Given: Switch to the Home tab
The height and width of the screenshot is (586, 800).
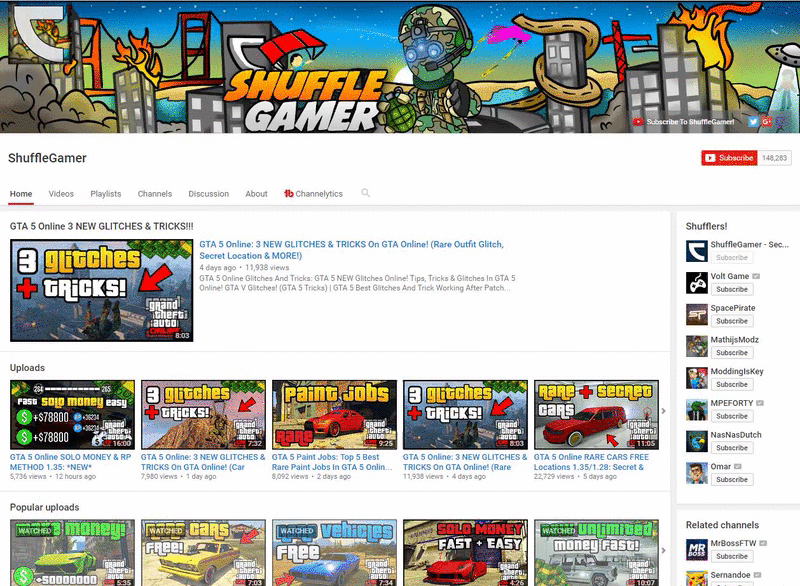Looking at the screenshot, I should pyautogui.click(x=21, y=194).
